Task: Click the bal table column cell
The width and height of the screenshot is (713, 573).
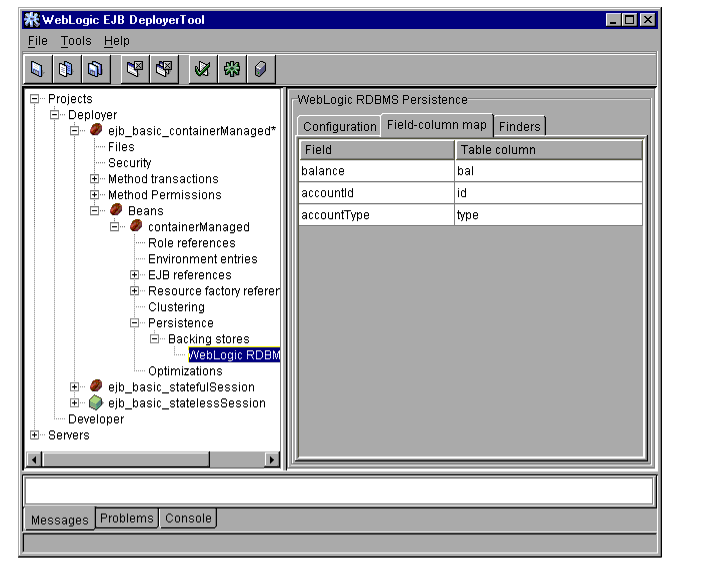Action: coord(549,171)
